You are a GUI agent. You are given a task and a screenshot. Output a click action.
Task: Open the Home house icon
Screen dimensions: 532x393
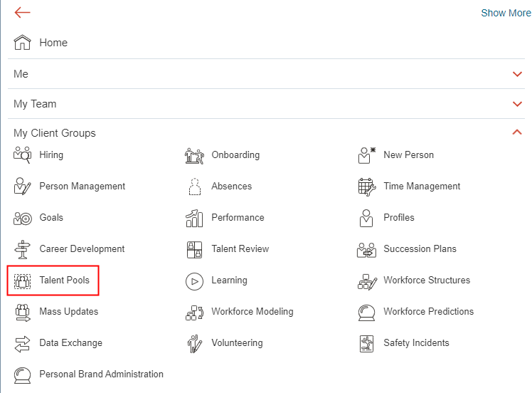click(x=22, y=43)
